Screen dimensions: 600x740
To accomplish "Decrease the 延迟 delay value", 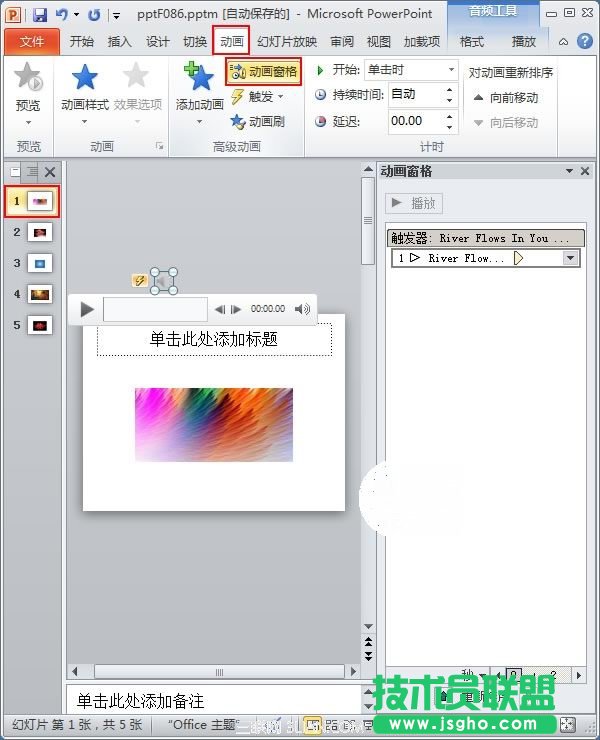I will [x=449, y=127].
